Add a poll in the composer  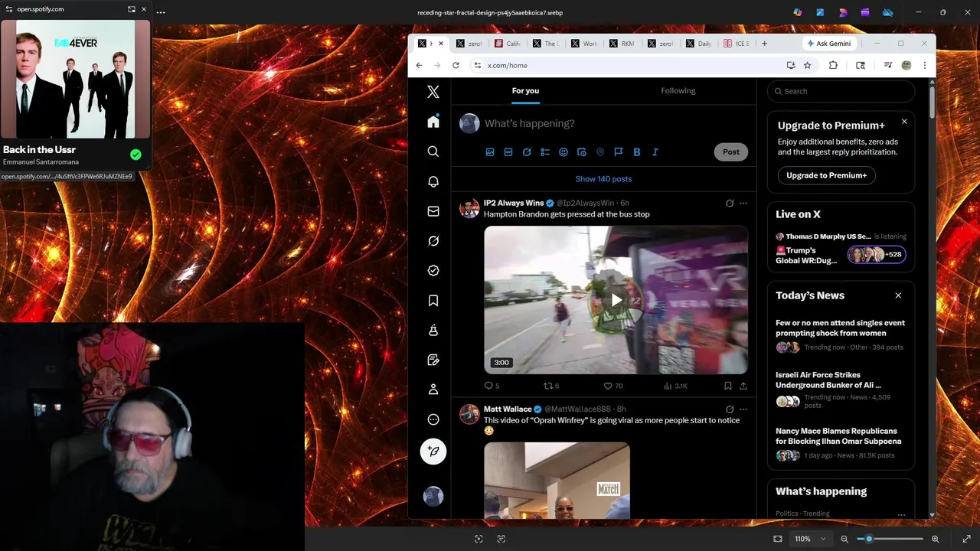[545, 152]
